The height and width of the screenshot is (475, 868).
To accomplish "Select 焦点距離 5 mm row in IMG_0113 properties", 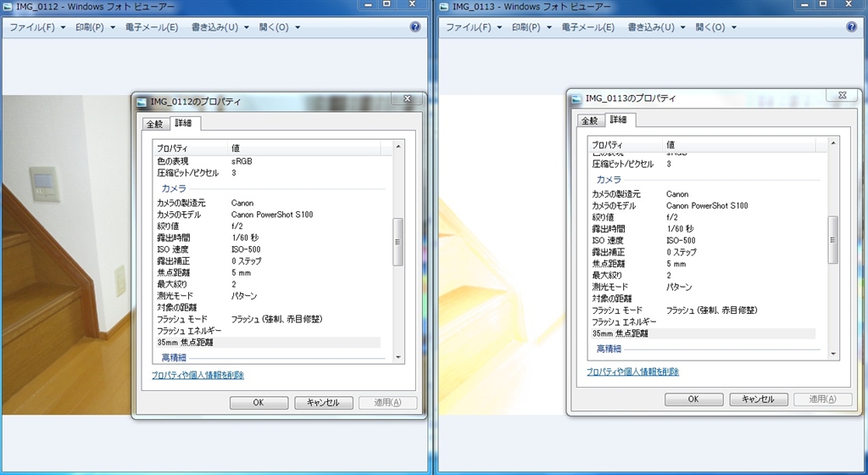I will [x=703, y=264].
